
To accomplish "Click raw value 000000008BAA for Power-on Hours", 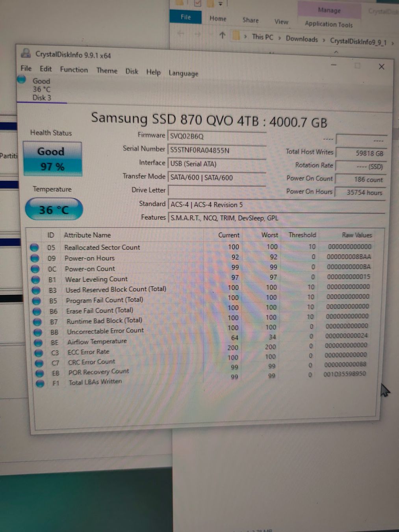I will [349, 257].
